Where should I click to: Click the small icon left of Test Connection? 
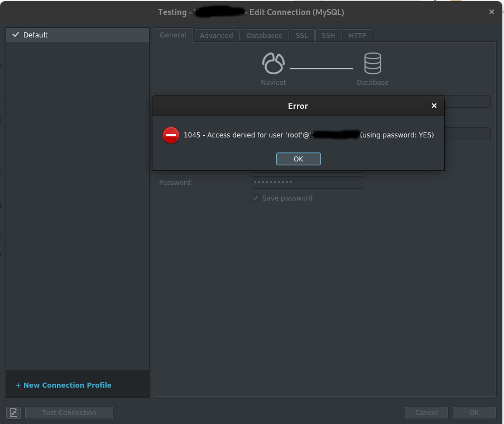[13, 412]
